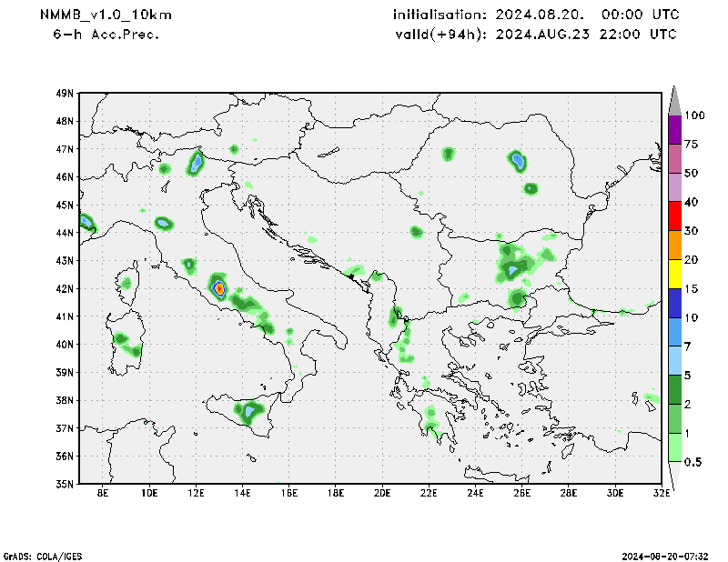Click the blue rain cell over the Alps near 12E
The width and height of the screenshot is (728, 562).
pos(196,164)
